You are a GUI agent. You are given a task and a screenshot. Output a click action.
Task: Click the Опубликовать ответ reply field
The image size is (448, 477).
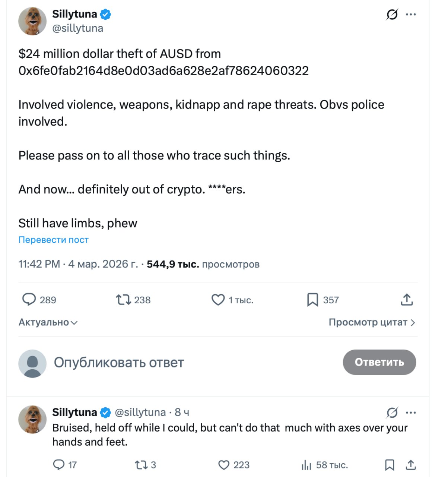[119, 362]
